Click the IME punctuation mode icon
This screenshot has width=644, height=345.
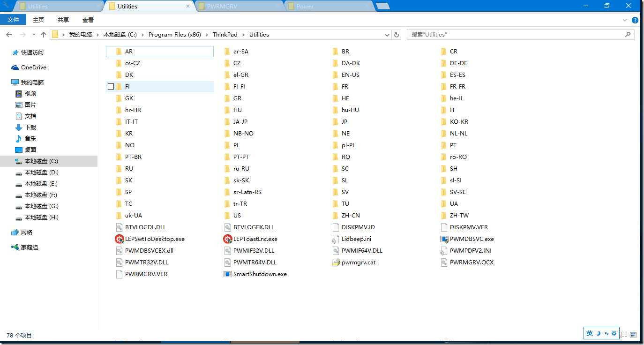point(607,333)
